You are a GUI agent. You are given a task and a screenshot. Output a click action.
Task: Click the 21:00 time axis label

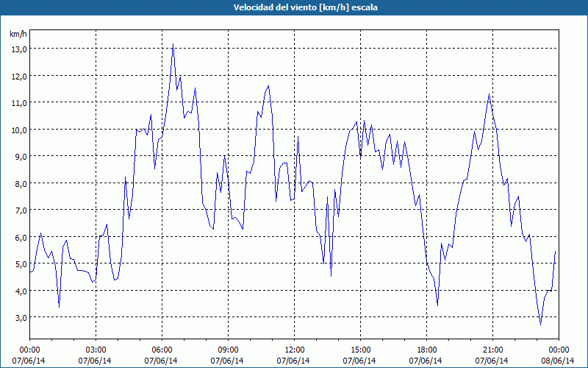(492, 350)
